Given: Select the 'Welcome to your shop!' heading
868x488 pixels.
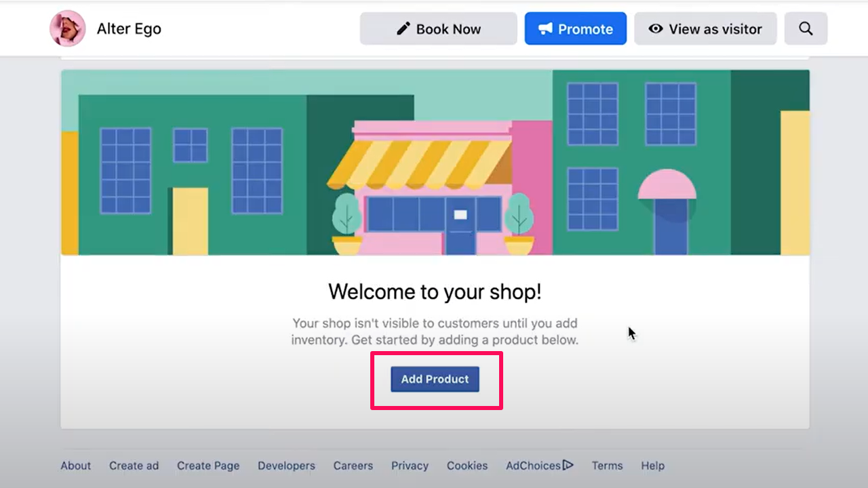Looking at the screenshot, I should [435, 292].
